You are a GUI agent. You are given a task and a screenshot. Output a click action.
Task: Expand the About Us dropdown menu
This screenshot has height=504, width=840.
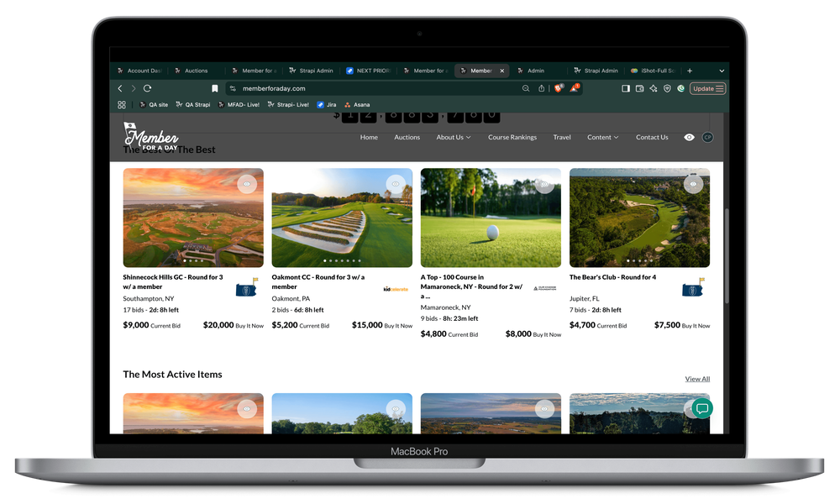tap(454, 138)
